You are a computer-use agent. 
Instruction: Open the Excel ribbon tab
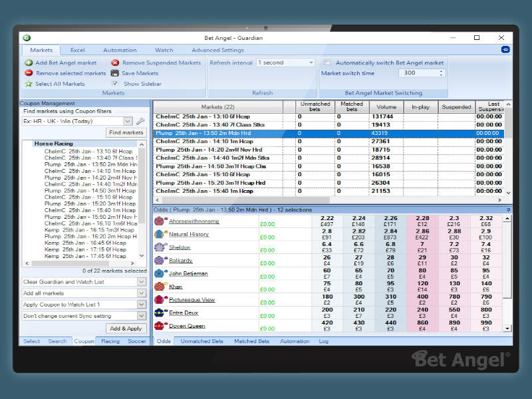click(x=77, y=50)
